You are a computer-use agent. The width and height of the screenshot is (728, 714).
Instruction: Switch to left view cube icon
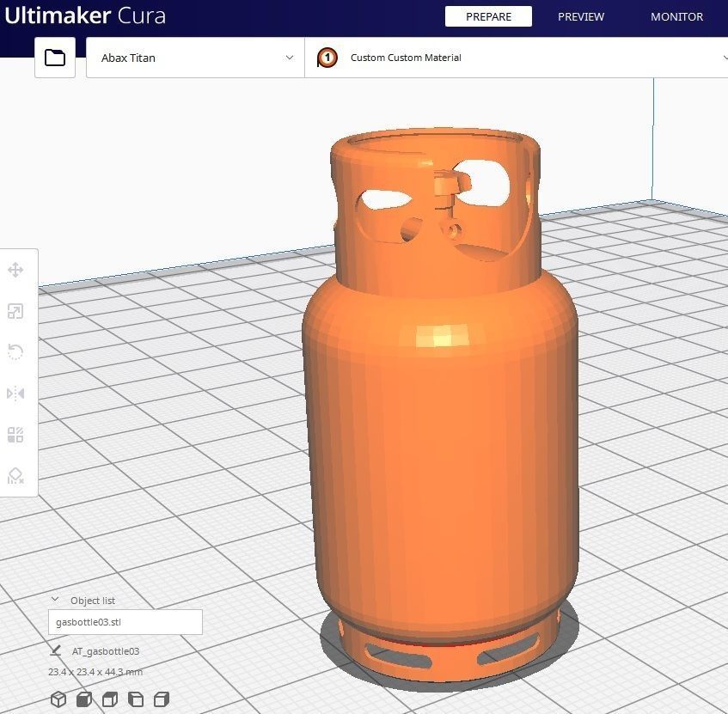[x=136, y=699]
